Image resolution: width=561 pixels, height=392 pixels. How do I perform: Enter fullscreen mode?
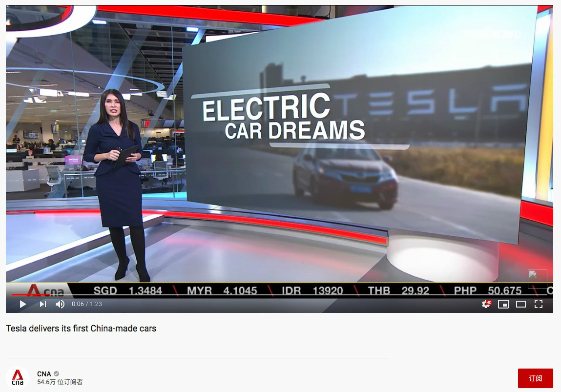(x=539, y=304)
